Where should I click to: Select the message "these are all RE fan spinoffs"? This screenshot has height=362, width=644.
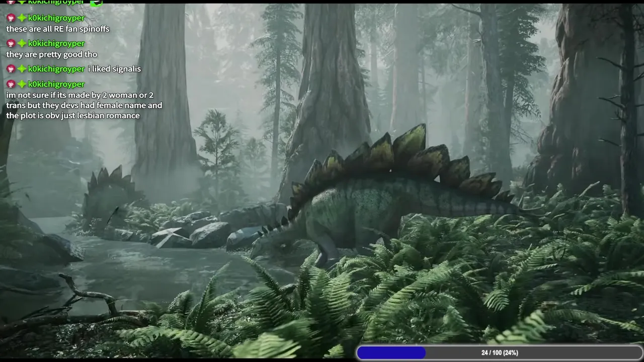58,29
